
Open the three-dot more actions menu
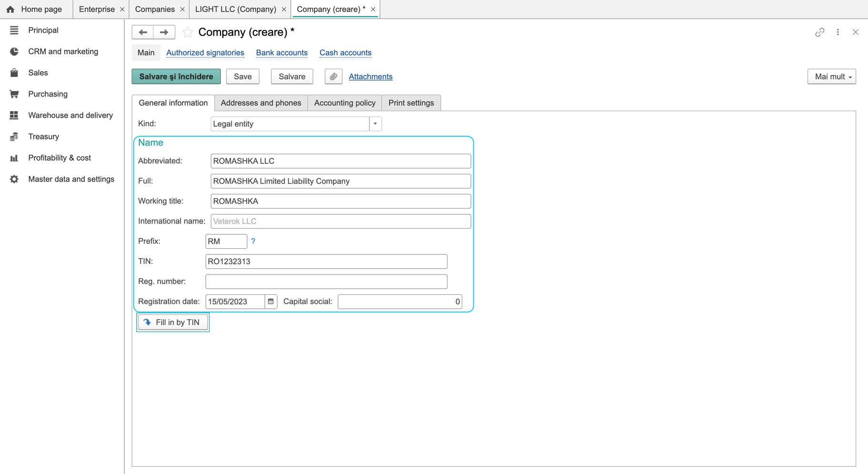click(838, 32)
